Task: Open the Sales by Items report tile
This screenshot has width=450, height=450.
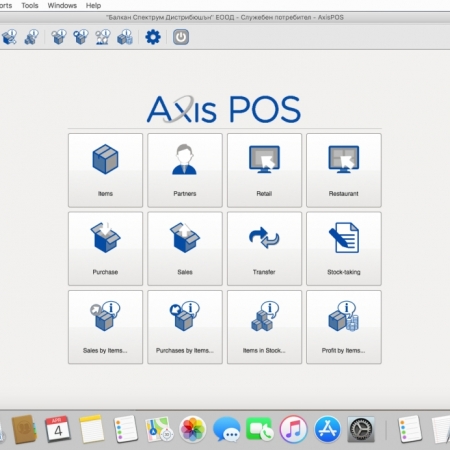Action: (105, 327)
